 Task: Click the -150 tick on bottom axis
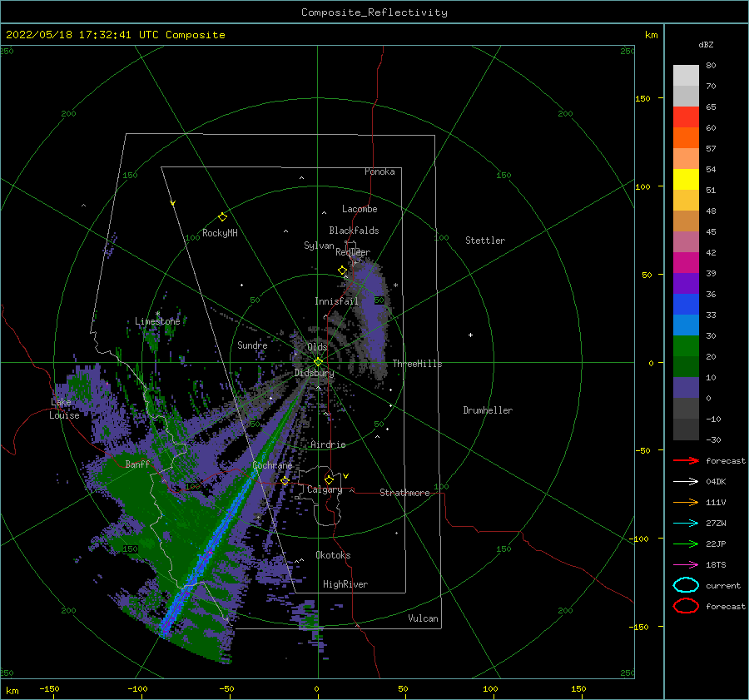(x=49, y=689)
